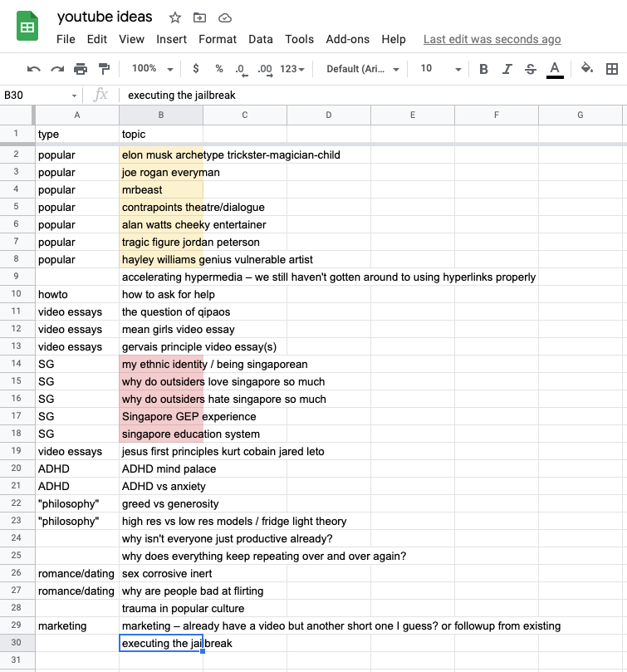The width and height of the screenshot is (627, 672).
Task: Open the View menu
Action: [x=131, y=39]
